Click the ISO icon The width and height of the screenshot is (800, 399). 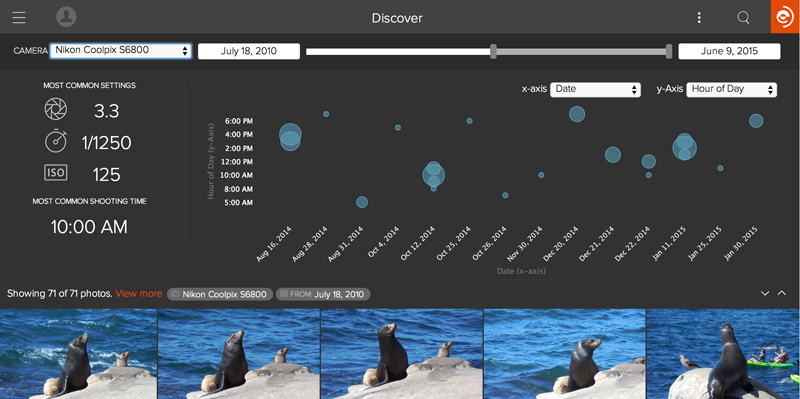coord(56,173)
